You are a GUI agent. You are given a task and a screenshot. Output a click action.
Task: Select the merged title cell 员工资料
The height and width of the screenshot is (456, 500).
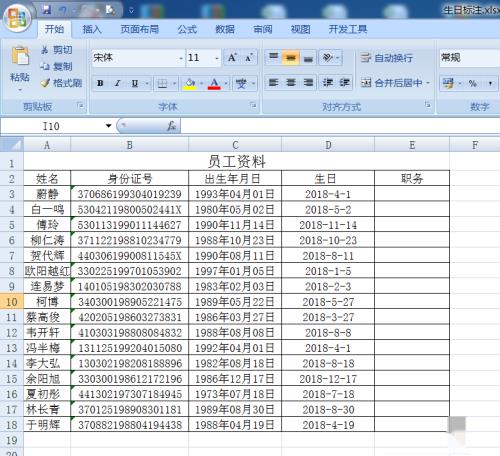(237, 162)
